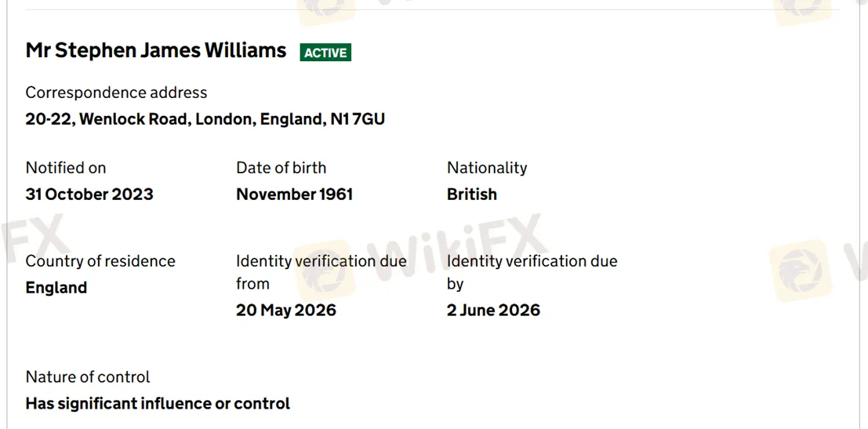Click the green ACTIVE status badge
The height and width of the screenshot is (429, 868).
tap(325, 53)
